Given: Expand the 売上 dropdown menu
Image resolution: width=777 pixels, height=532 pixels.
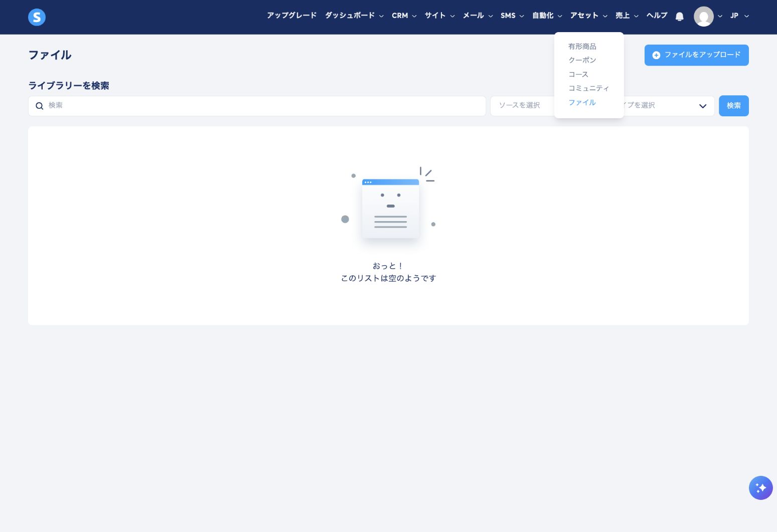Looking at the screenshot, I should click(627, 16).
